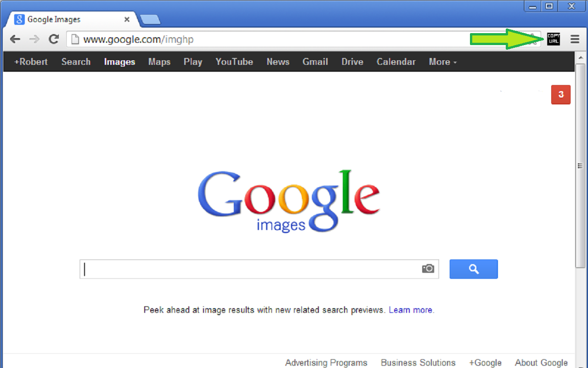Click the vertical scrollbar thumb
This screenshot has width=588, height=368.
click(580, 166)
